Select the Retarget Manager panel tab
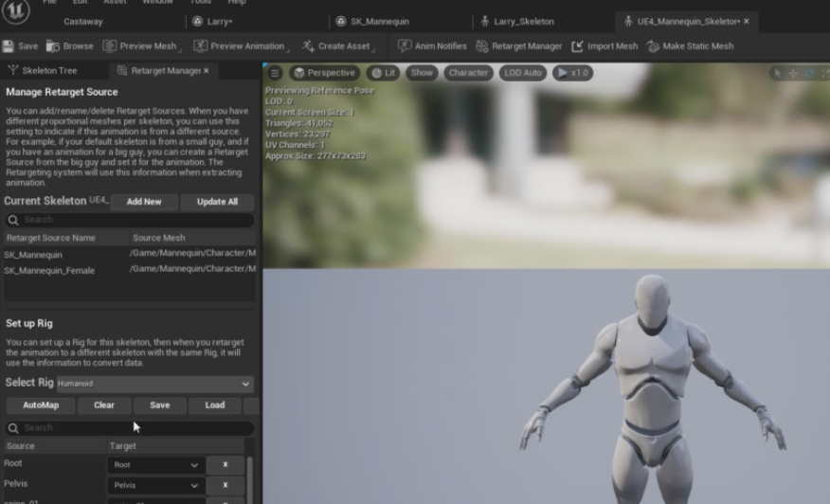This screenshot has height=504, width=830. coord(165,70)
